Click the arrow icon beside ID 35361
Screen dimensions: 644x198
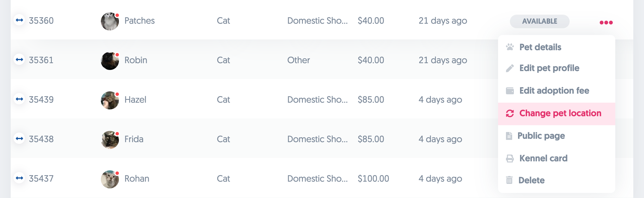tap(19, 60)
